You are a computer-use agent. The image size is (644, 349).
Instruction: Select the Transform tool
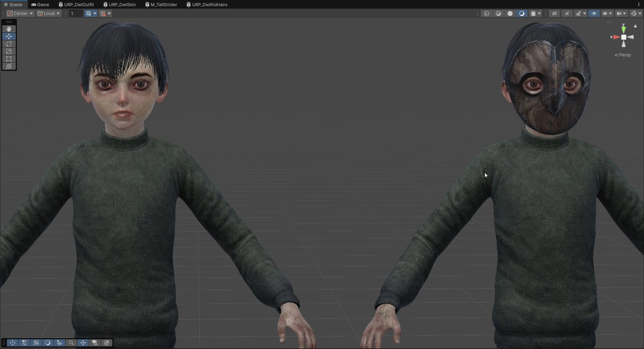(9, 66)
